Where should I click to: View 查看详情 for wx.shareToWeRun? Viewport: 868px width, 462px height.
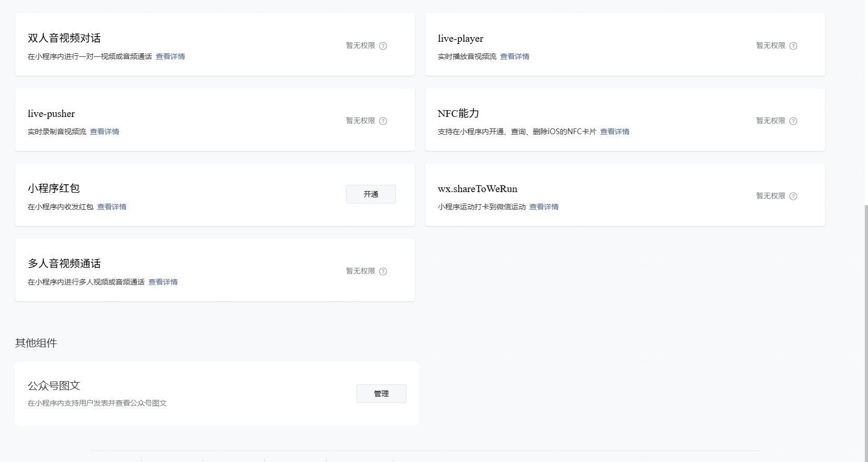(544, 207)
